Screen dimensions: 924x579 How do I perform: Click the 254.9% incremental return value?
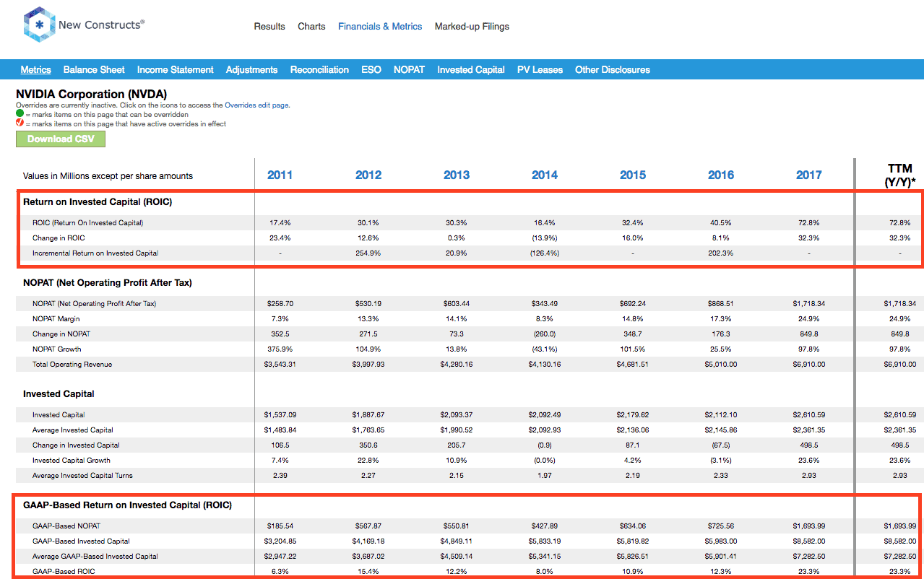point(368,253)
